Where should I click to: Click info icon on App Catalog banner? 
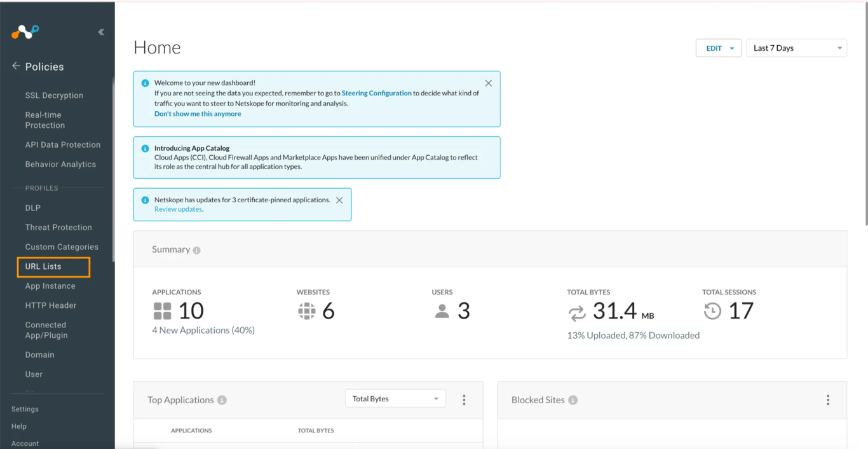(145, 149)
